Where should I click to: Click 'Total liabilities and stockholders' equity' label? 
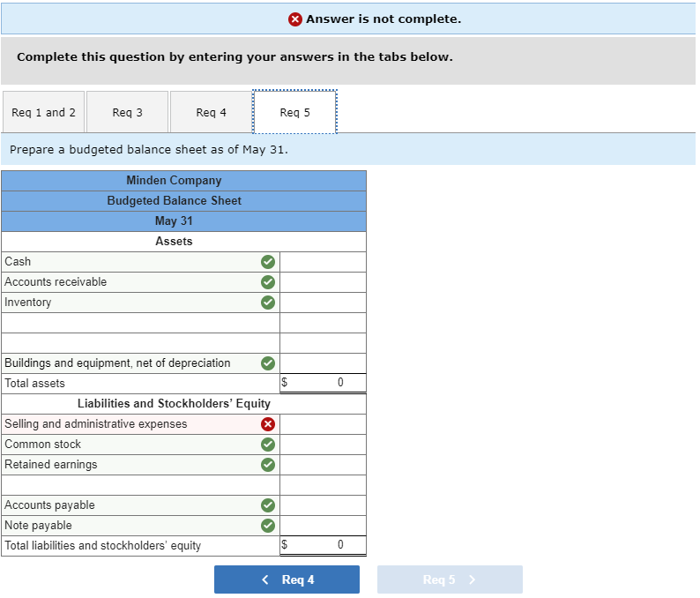pos(102,546)
